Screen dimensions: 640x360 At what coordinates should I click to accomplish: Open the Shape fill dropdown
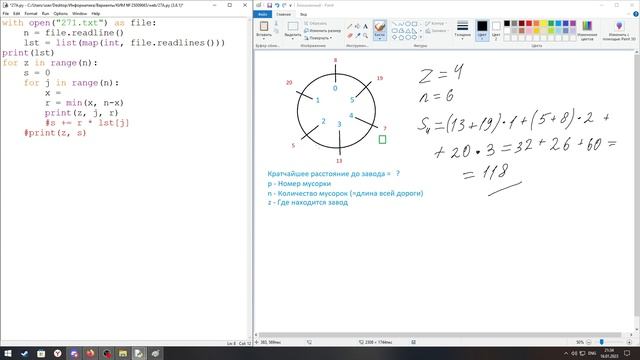click(x=436, y=31)
